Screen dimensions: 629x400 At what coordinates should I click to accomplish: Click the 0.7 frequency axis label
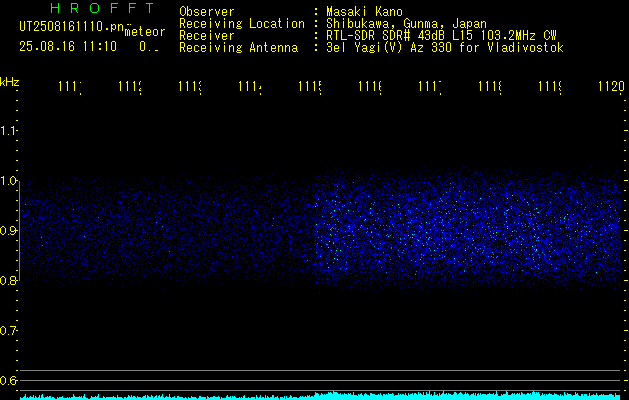(x=9, y=331)
